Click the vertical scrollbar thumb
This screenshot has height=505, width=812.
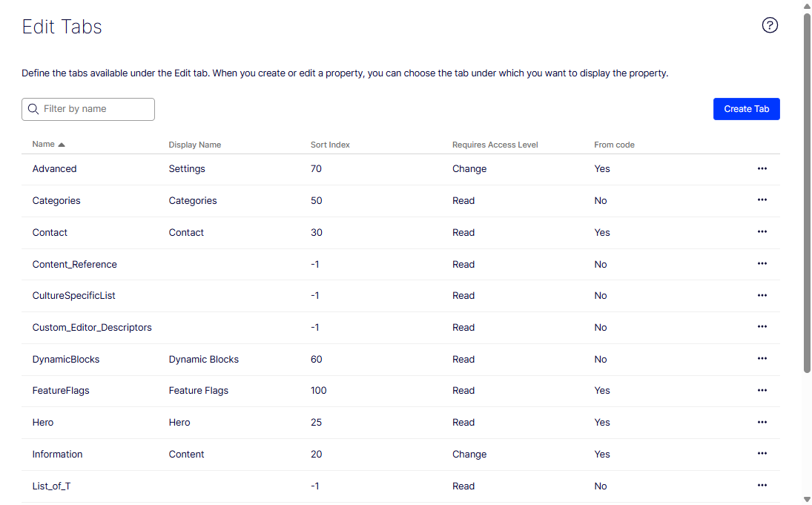pos(806,193)
